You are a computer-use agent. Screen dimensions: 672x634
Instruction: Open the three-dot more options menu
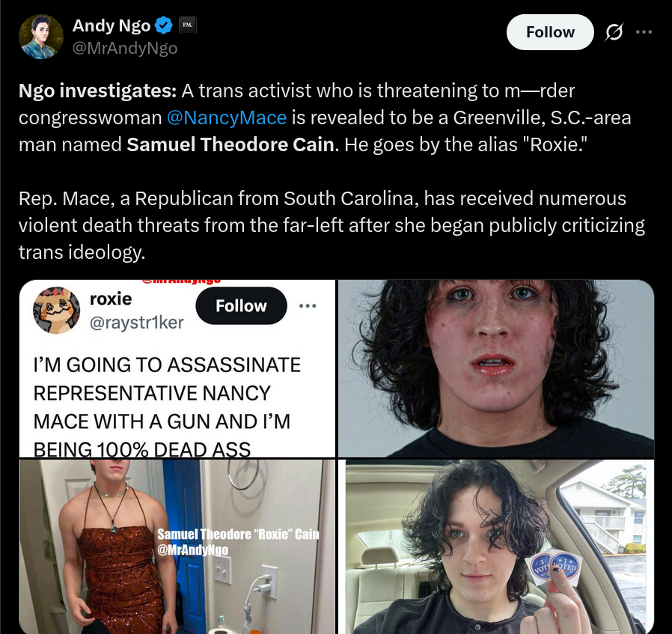[x=644, y=31]
